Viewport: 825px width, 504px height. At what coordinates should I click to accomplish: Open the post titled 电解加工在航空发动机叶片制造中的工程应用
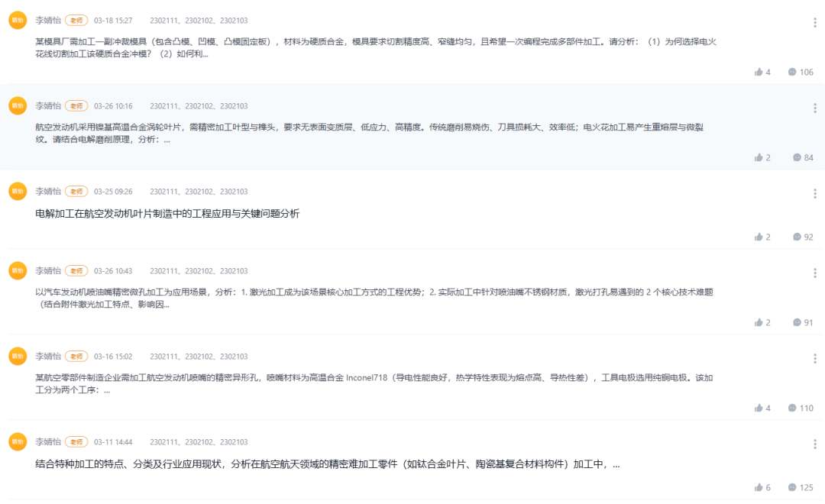click(x=167, y=214)
